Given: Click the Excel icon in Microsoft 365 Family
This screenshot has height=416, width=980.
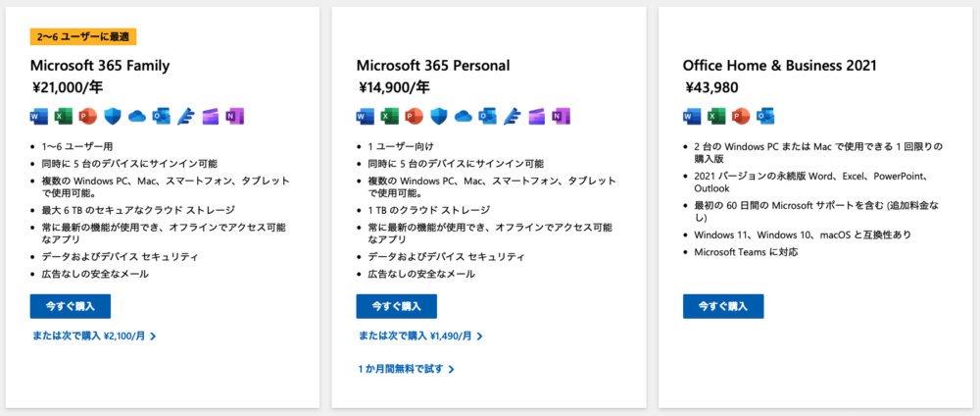Looking at the screenshot, I should pyautogui.click(x=64, y=116).
